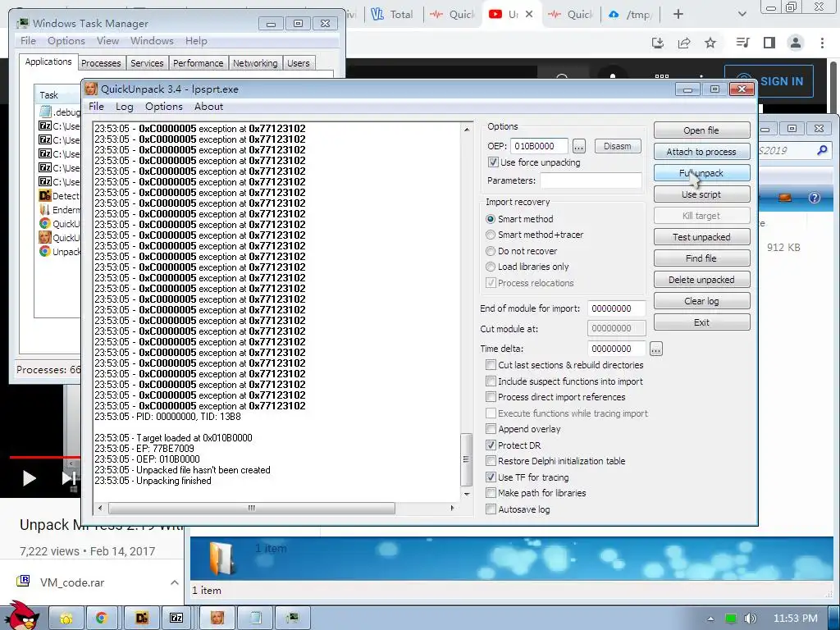Click the OEP input field
Viewport: 840px width, 630px height.
click(x=539, y=146)
